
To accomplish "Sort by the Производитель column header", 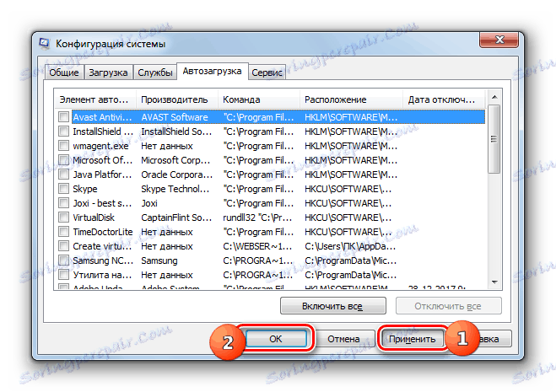I will coord(177,99).
